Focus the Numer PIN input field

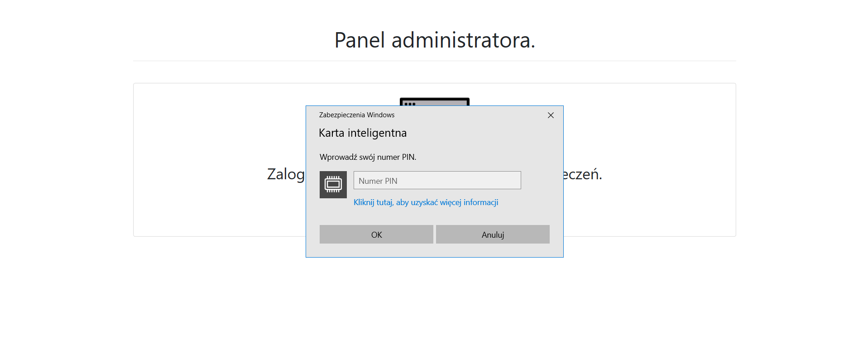point(437,180)
